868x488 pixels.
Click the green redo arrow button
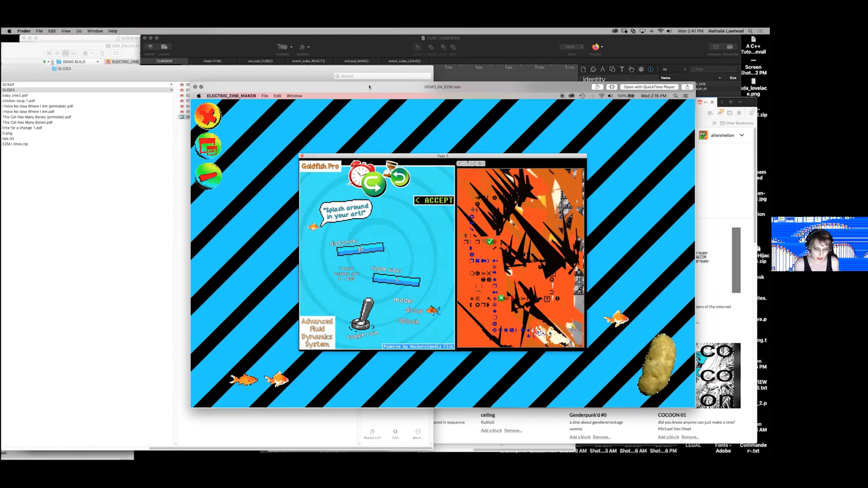pyautogui.click(x=374, y=184)
